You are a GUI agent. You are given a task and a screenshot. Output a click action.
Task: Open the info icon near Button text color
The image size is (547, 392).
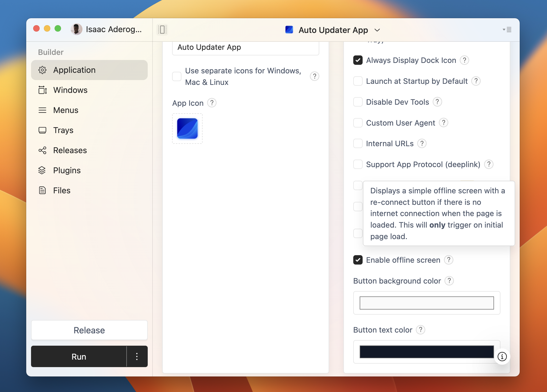tap(502, 356)
